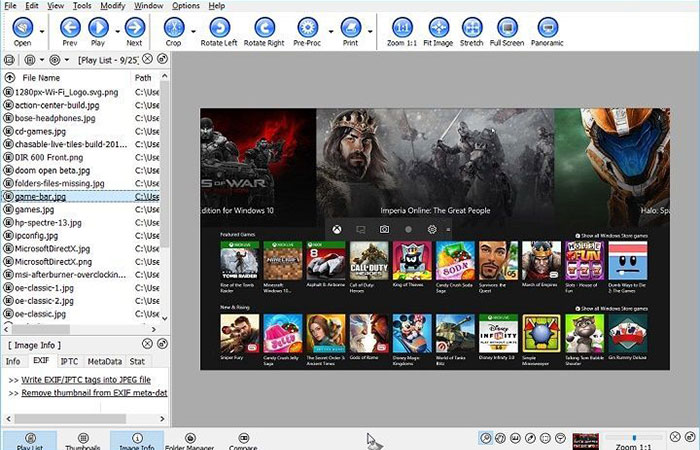
Task: Click the Print icon
Action: 350,28
